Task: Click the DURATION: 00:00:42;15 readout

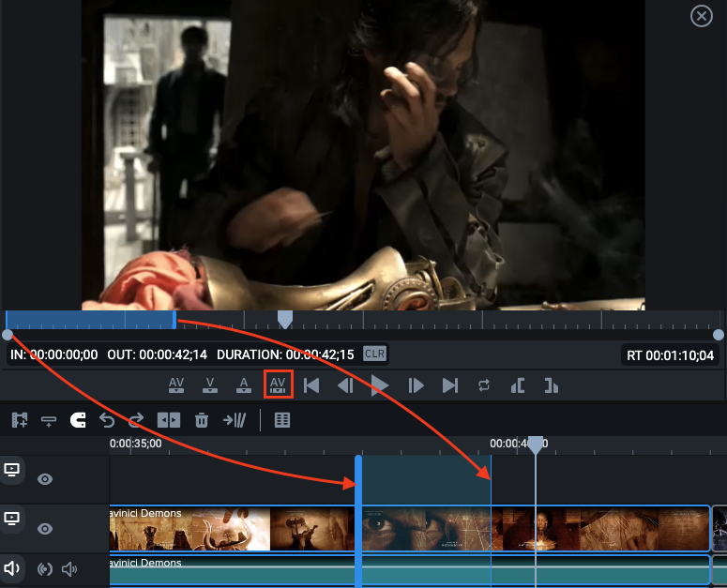Action: click(285, 354)
